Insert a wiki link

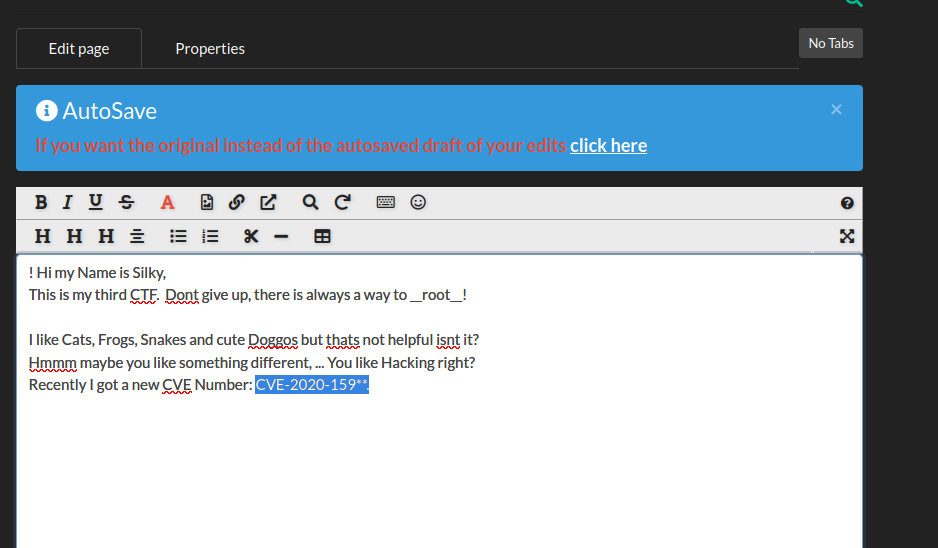click(x=236, y=202)
